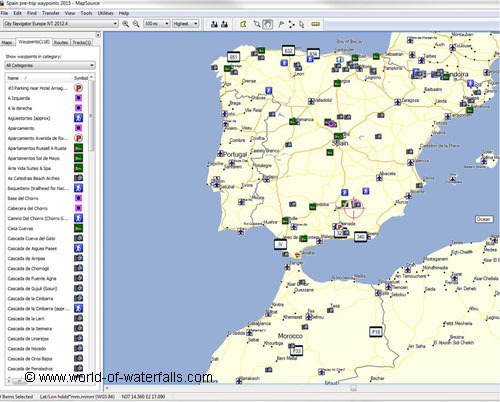Select the Hand pan tool
This screenshot has width=500, height=402.
click(268, 24)
